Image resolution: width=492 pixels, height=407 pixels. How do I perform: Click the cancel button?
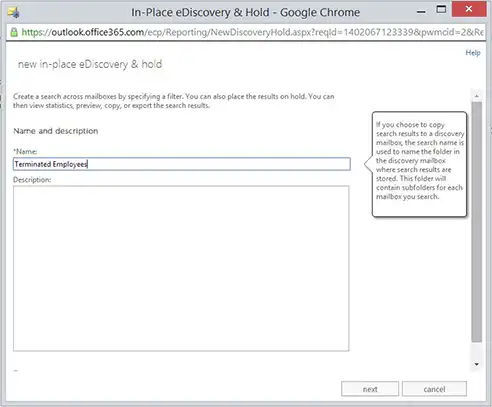[x=434, y=389]
